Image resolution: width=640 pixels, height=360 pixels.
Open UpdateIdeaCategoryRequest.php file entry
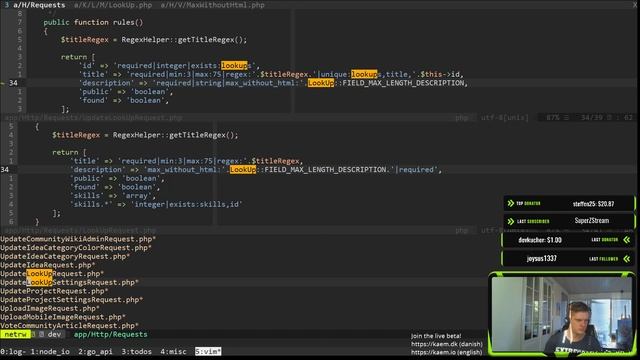pyautogui.click(x=65, y=256)
